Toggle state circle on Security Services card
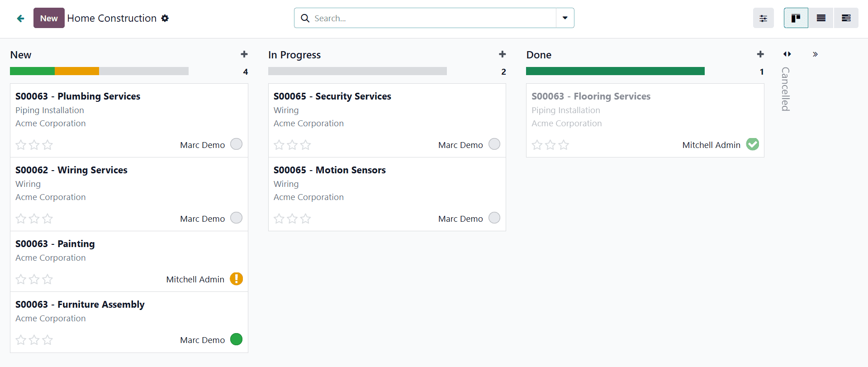 tap(494, 144)
